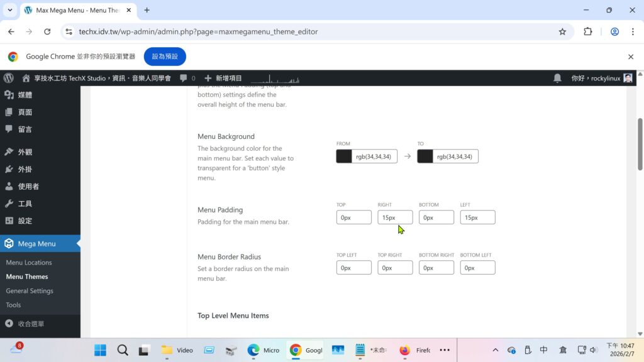Open the Menu Background FROM color swatch
The width and height of the screenshot is (644, 362).
click(344, 156)
